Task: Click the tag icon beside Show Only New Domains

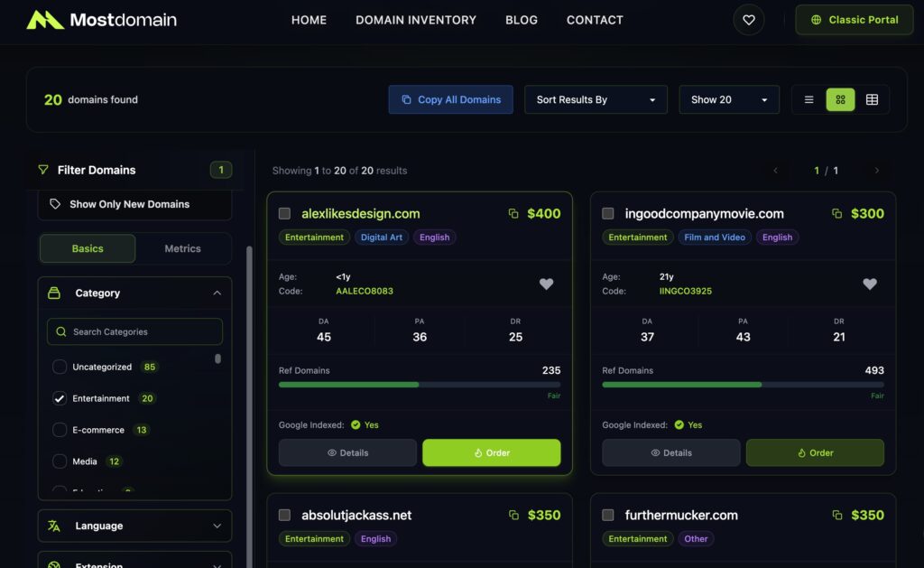Action: (55, 204)
